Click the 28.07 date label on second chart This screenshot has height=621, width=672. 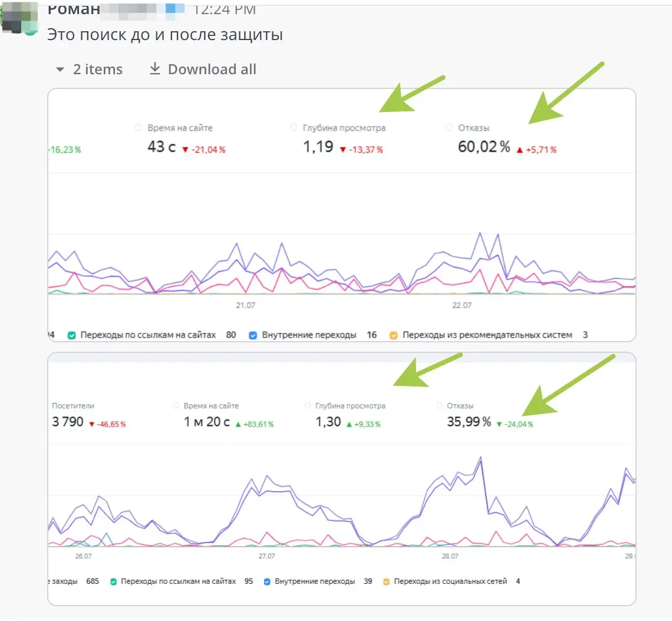(450, 556)
